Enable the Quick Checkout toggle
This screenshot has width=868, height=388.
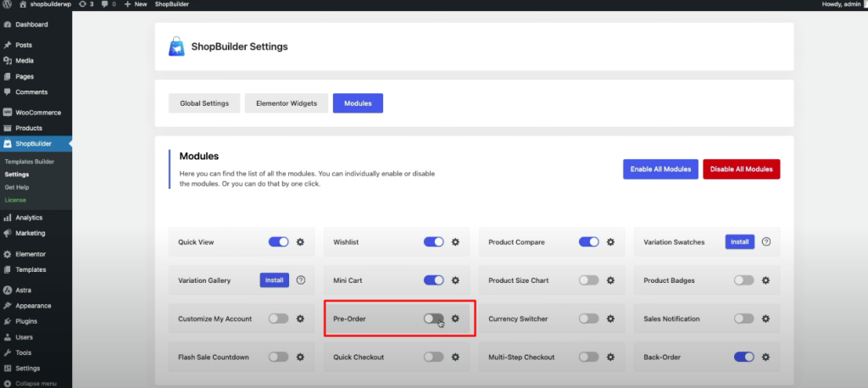433,357
